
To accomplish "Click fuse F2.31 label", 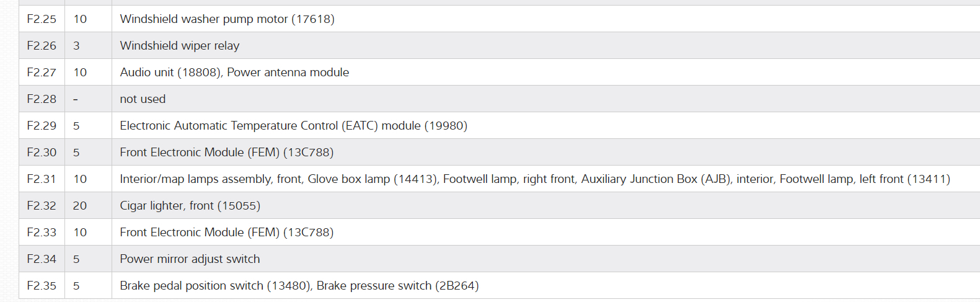I will (42, 179).
